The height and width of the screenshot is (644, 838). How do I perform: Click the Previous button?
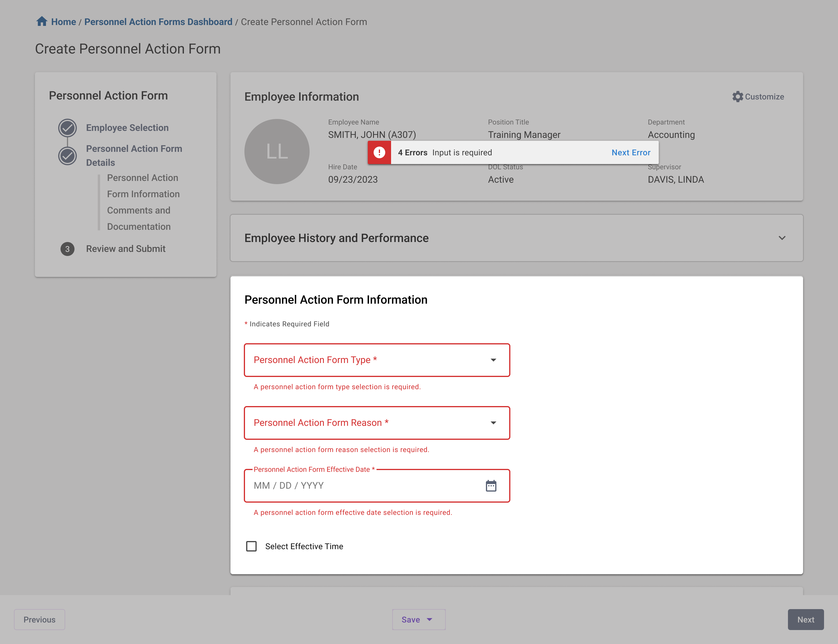point(40,620)
